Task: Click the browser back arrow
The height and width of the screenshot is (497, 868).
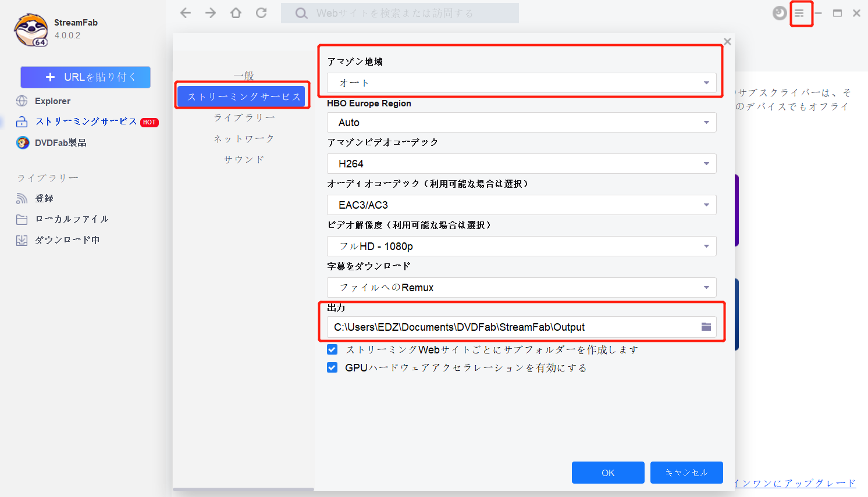Action: pos(186,13)
